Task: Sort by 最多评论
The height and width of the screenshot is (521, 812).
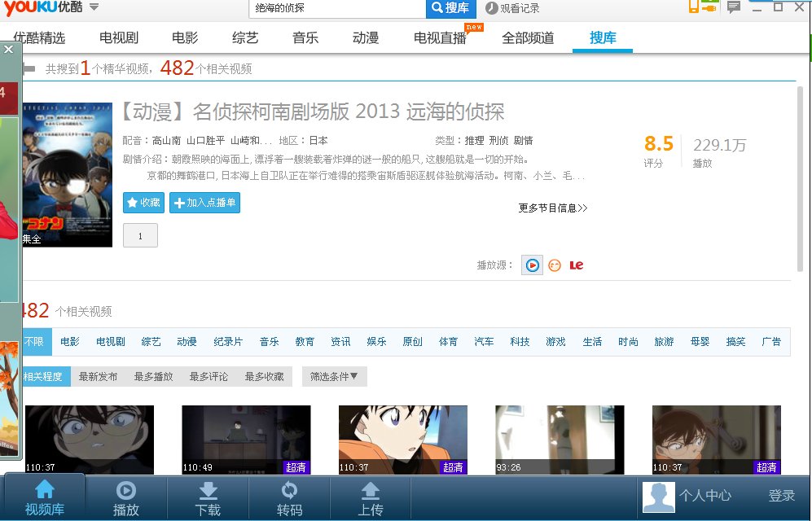Action: click(208, 377)
